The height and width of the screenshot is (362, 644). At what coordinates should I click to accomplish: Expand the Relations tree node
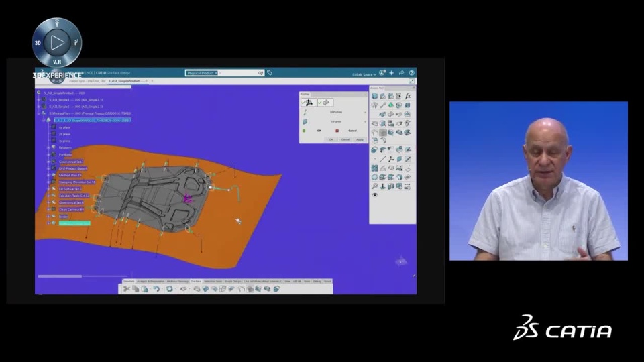pyautogui.click(x=48, y=147)
